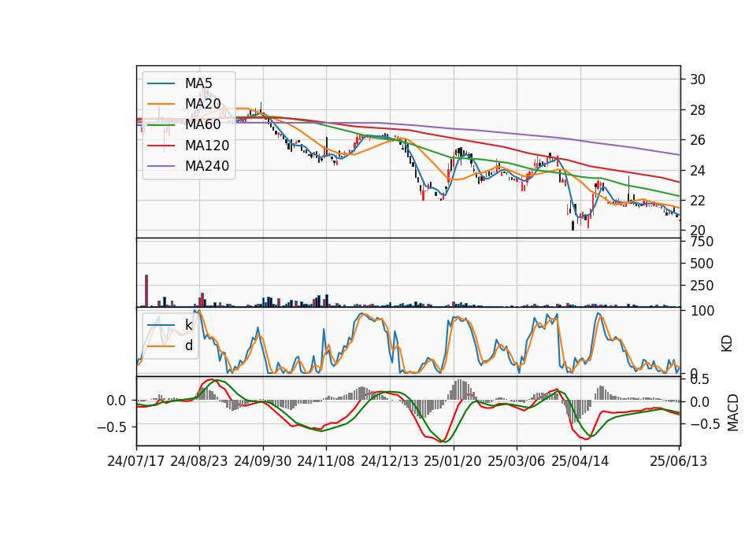Click the price axis value 22
The width and height of the screenshot is (756, 543).
tap(698, 201)
